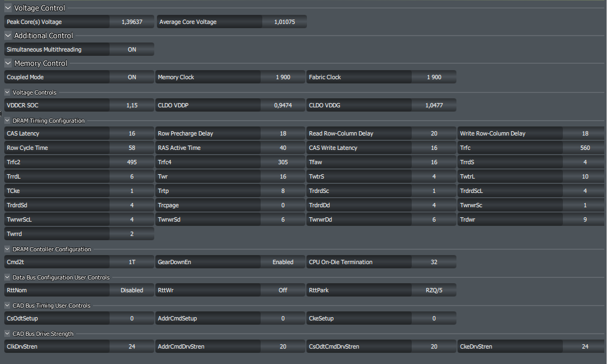Collapse the CAD Bus Drive Strength section
Screen dimensions: 607x364
click(7, 334)
